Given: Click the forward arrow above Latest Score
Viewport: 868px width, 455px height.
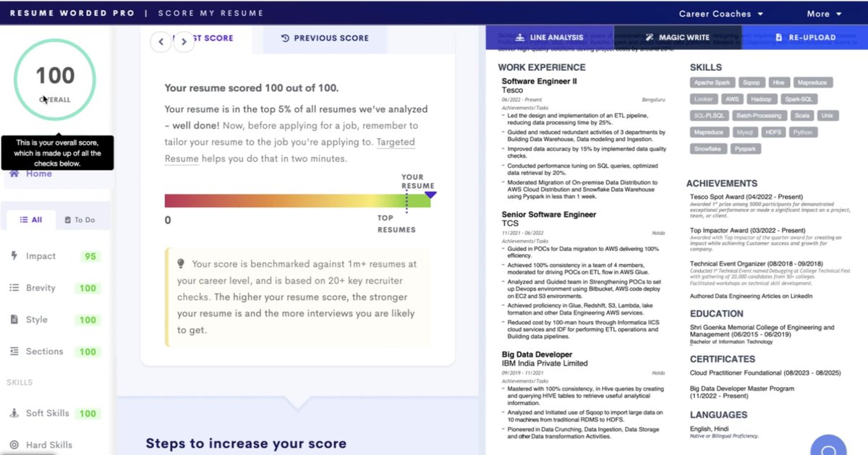Looking at the screenshot, I should tap(184, 42).
